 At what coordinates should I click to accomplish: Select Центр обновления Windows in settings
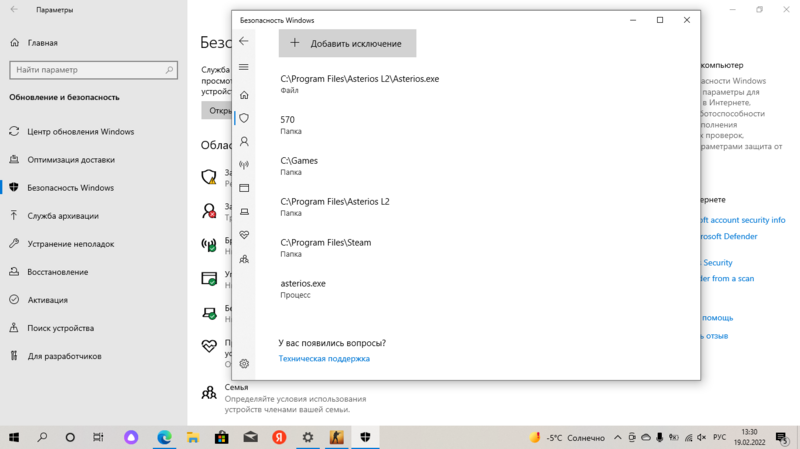81,132
